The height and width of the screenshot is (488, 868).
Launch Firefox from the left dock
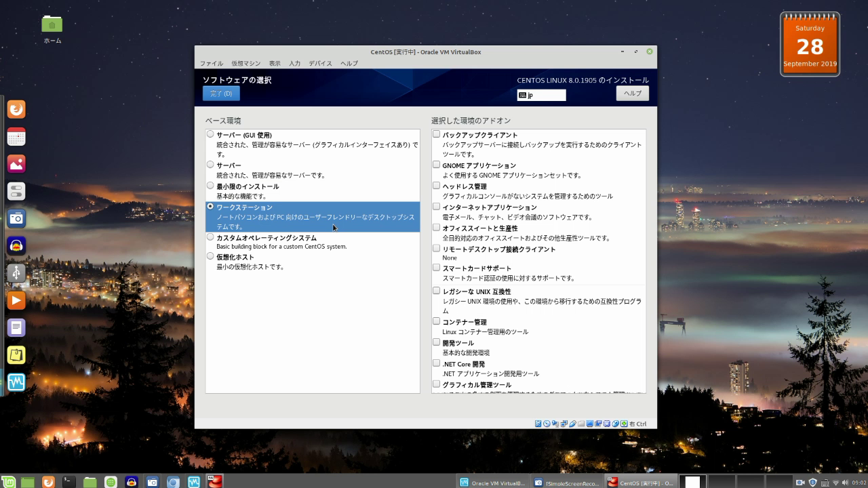(16, 109)
